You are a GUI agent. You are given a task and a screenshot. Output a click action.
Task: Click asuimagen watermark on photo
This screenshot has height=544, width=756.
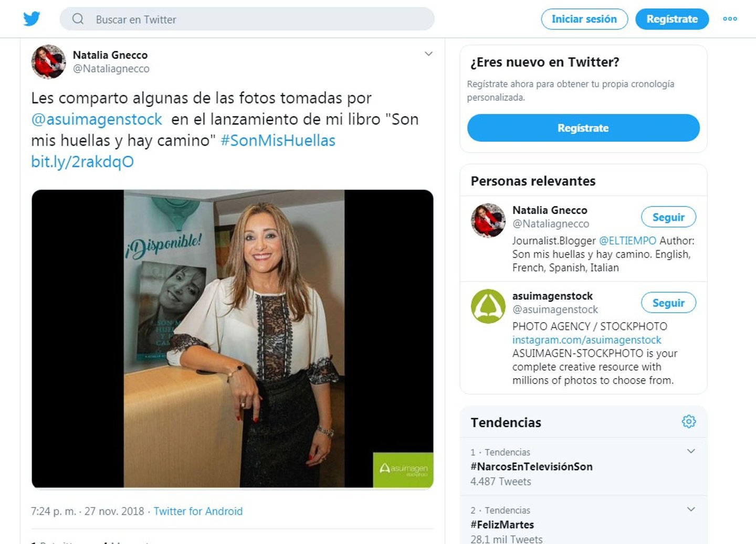(403, 470)
